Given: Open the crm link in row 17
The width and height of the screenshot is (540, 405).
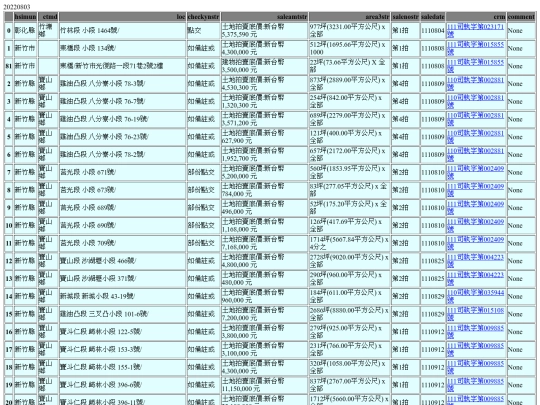Looking at the screenshot, I should (x=475, y=350).
